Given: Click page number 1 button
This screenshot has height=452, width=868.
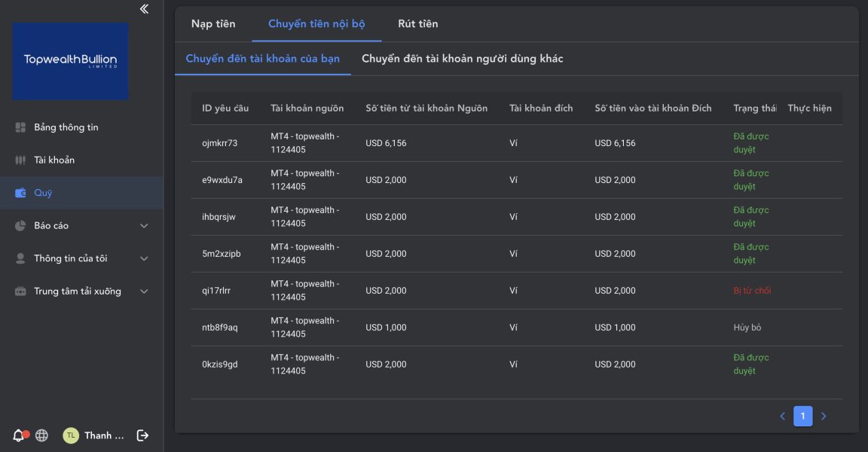Looking at the screenshot, I should click(803, 416).
